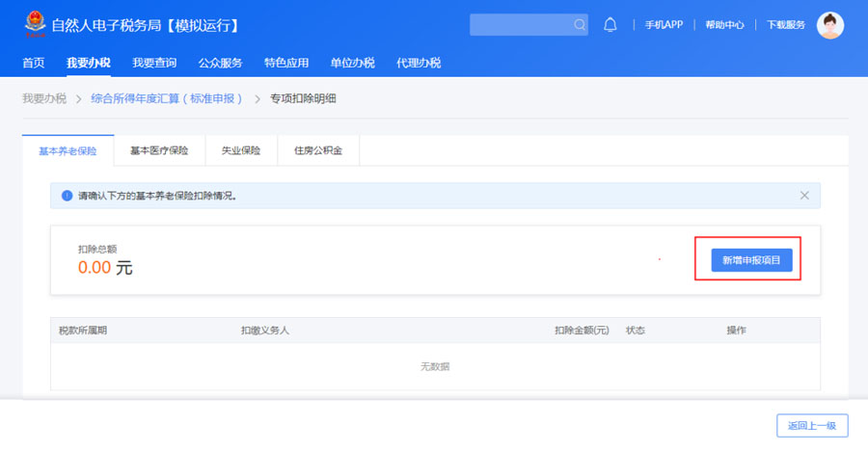The height and width of the screenshot is (451, 868).
Task: Select 我要查询 navigation menu item
Action: point(154,63)
